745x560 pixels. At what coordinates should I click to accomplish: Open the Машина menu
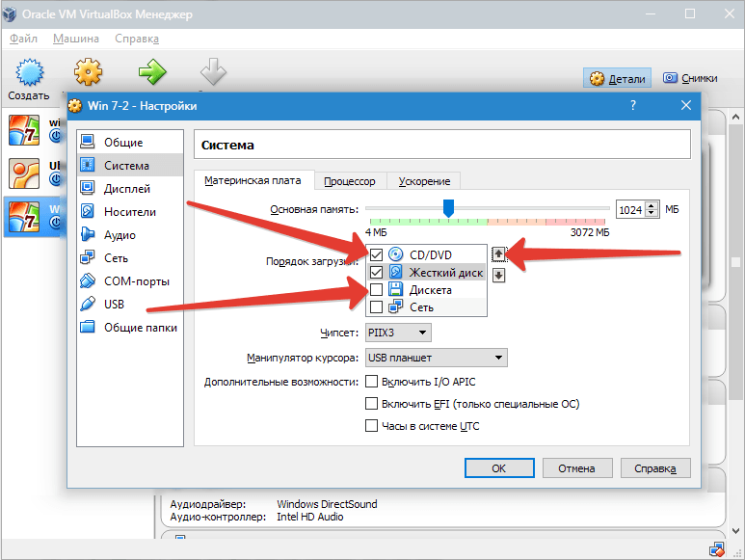tap(75, 39)
